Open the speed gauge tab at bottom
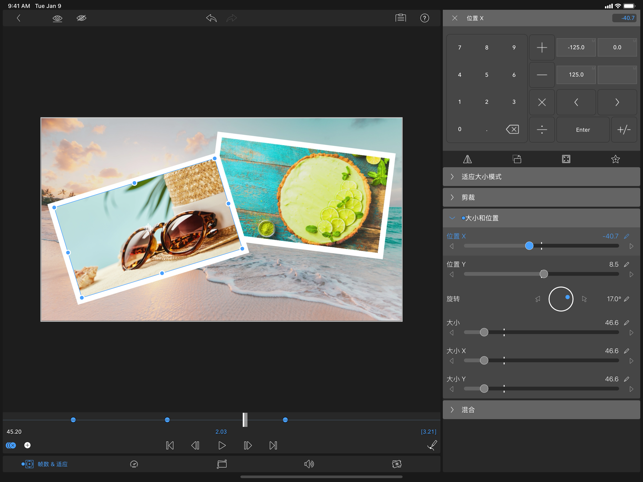 click(134, 464)
